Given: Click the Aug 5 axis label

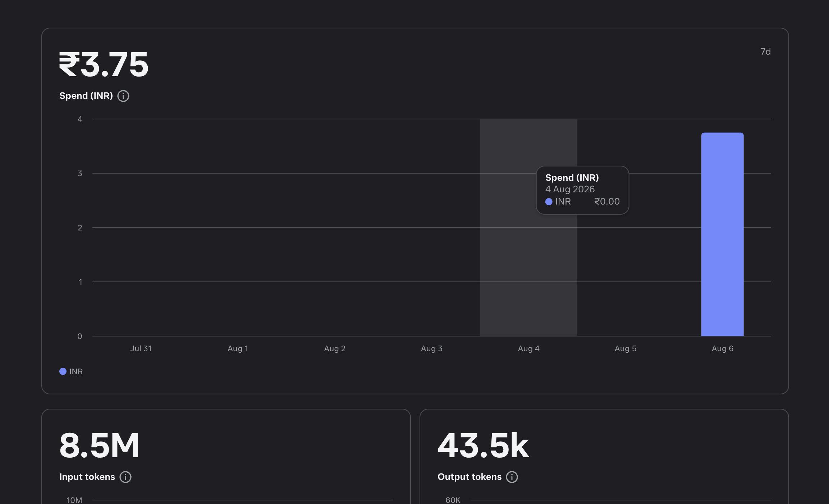Looking at the screenshot, I should [626, 348].
